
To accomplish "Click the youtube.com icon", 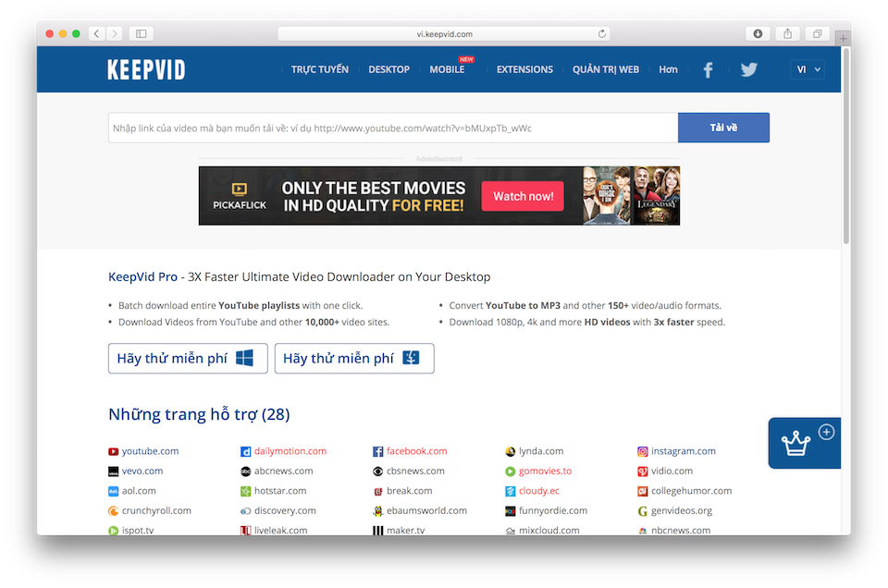I will [113, 451].
